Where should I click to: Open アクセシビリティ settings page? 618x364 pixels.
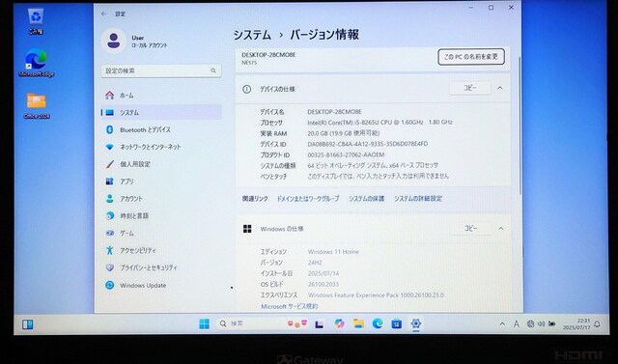[161, 250]
